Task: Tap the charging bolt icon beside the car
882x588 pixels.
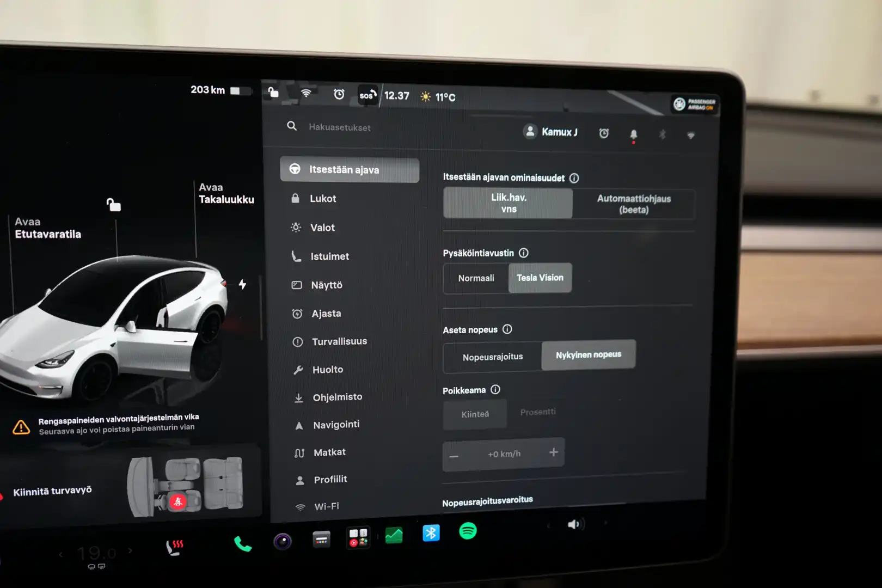Action: 242,284
